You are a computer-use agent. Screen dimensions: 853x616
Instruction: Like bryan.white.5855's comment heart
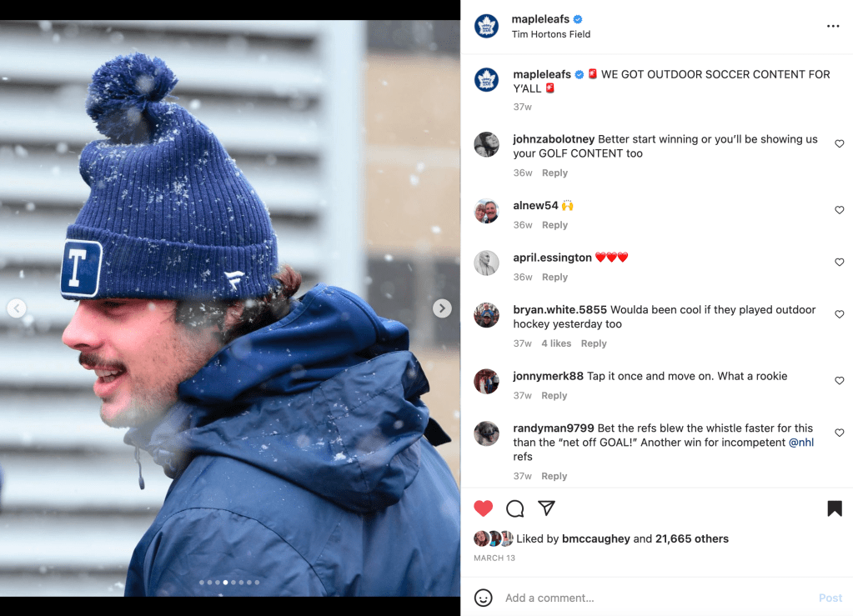point(840,314)
